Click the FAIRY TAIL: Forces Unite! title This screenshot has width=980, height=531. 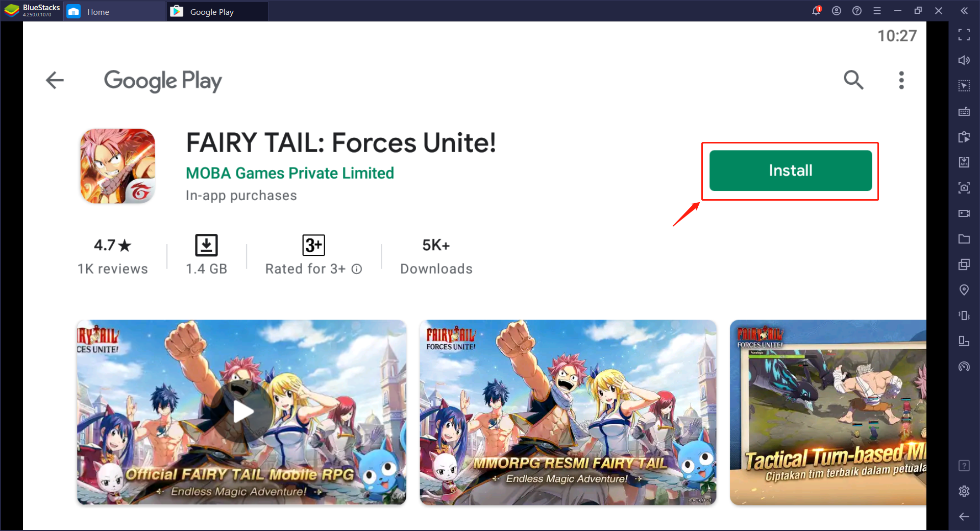point(341,142)
